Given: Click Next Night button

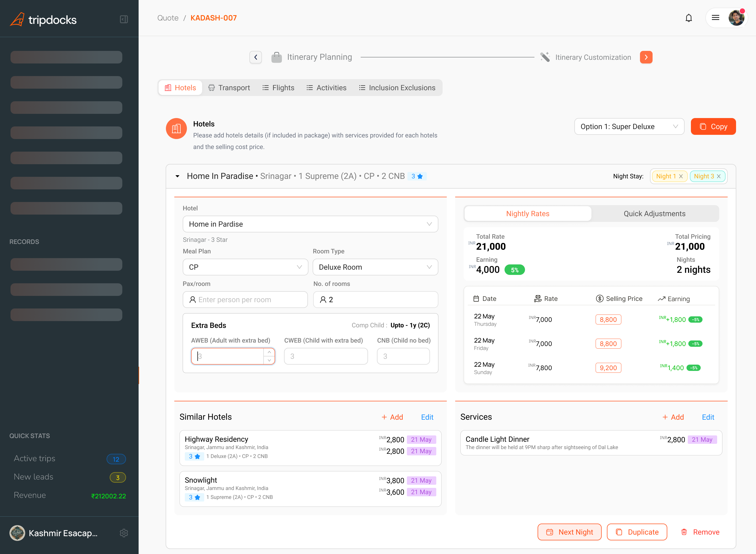Looking at the screenshot, I should coord(569,532).
